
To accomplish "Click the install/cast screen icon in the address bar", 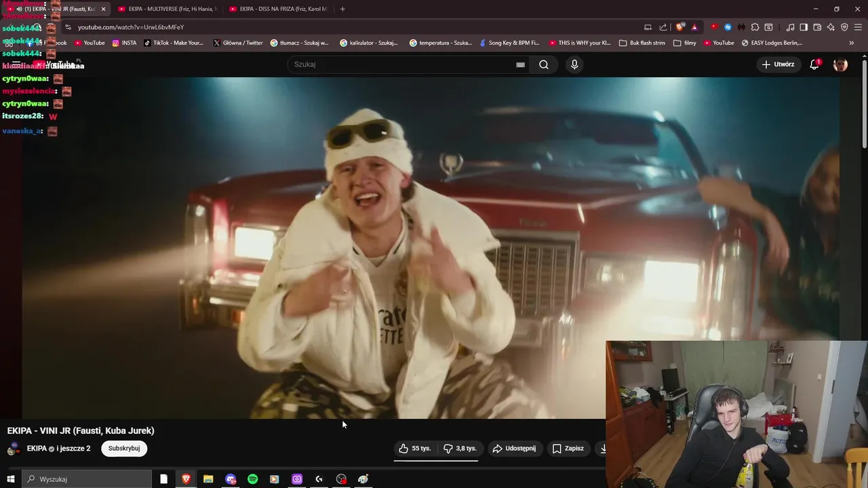I will [x=648, y=27].
